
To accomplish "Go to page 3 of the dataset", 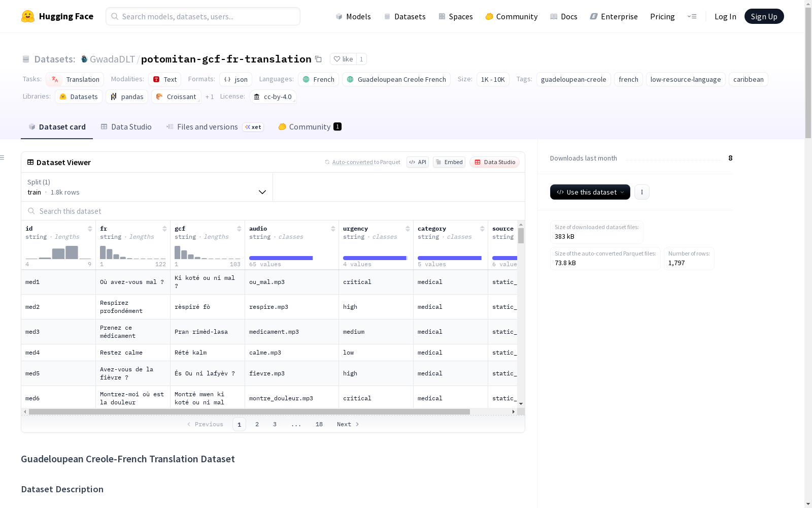I will pos(275,424).
